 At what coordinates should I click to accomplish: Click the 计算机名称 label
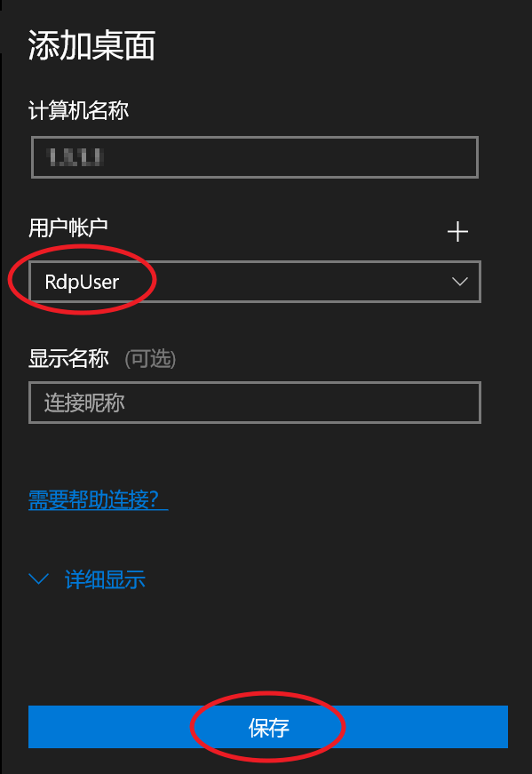coord(78,110)
